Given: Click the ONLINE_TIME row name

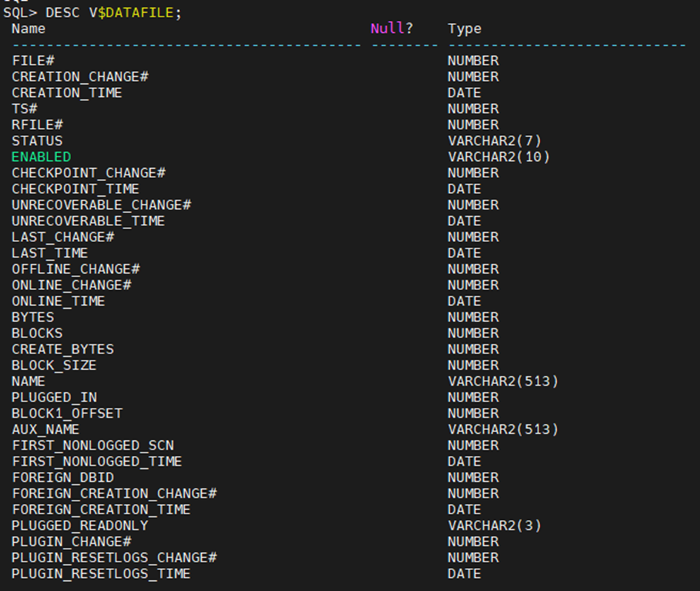Looking at the screenshot, I should pos(58,302).
